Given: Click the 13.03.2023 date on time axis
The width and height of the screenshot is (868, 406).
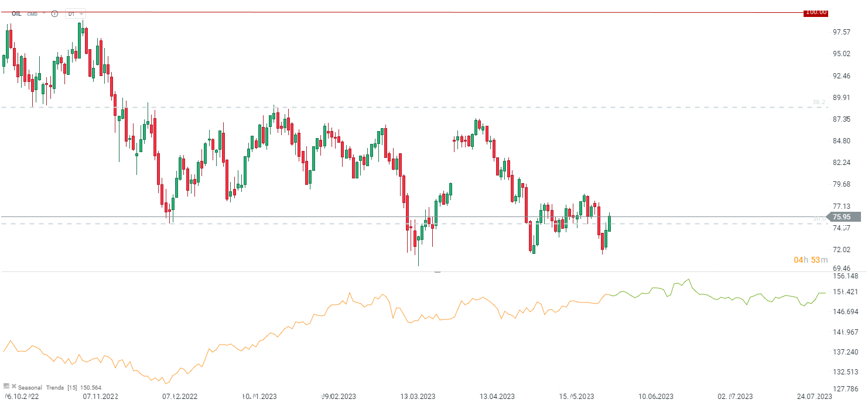Looking at the screenshot, I should [x=419, y=397].
